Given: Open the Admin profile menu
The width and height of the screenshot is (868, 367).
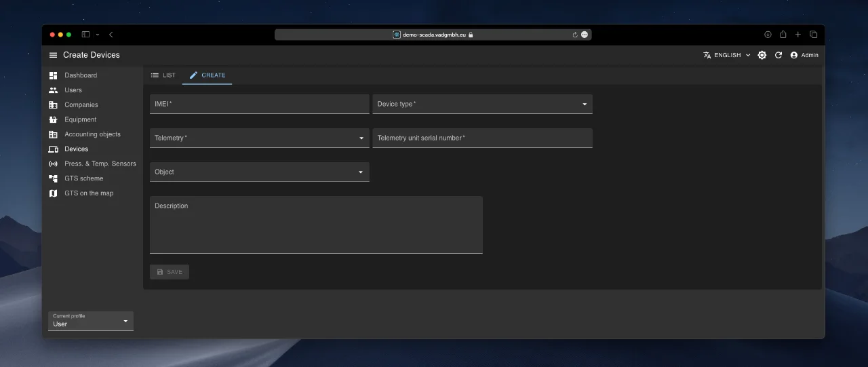Looking at the screenshot, I should [804, 55].
